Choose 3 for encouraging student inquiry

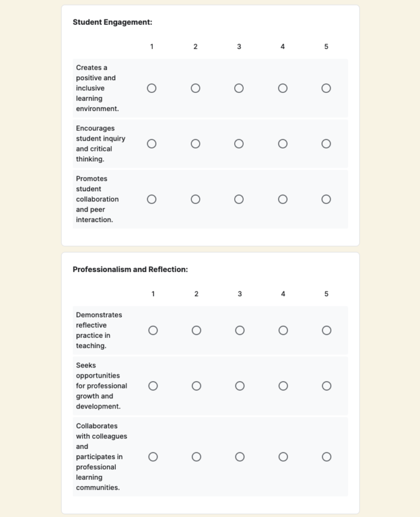[x=239, y=144]
